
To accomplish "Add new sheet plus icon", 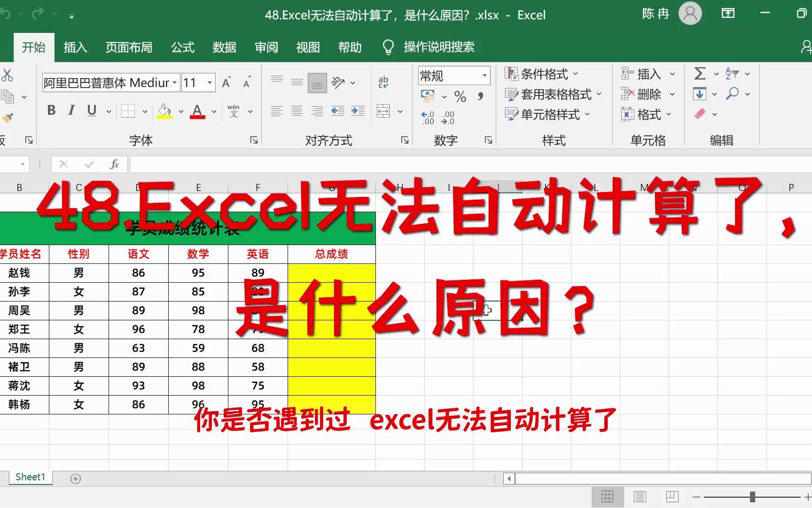I will point(76,478).
